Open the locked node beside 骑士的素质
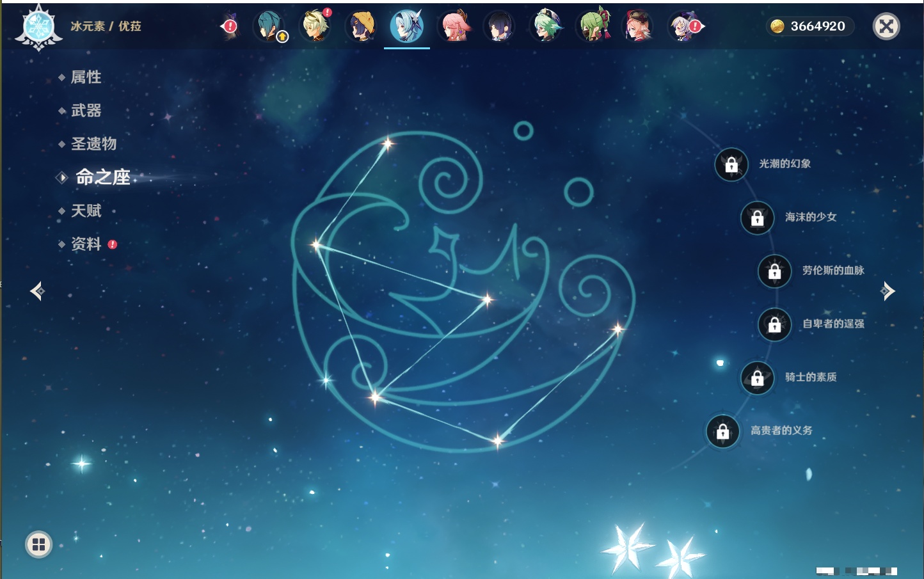Screen dimensions: 924x579 758,377
